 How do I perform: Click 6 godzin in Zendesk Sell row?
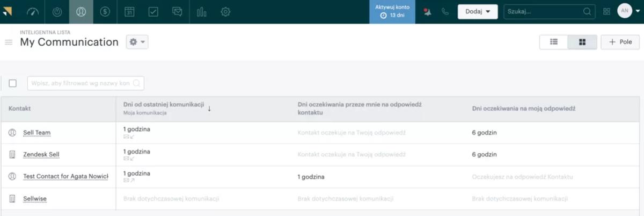click(x=485, y=155)
